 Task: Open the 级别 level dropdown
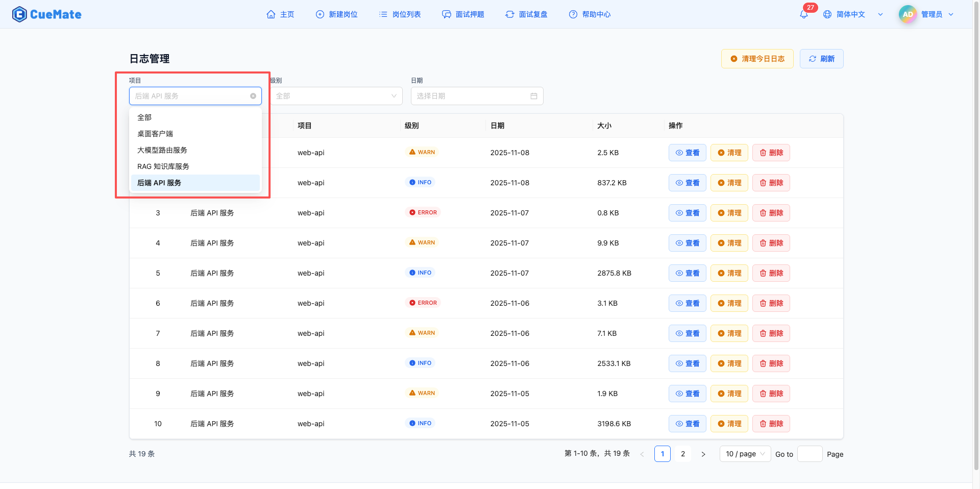tap(336, 96)
